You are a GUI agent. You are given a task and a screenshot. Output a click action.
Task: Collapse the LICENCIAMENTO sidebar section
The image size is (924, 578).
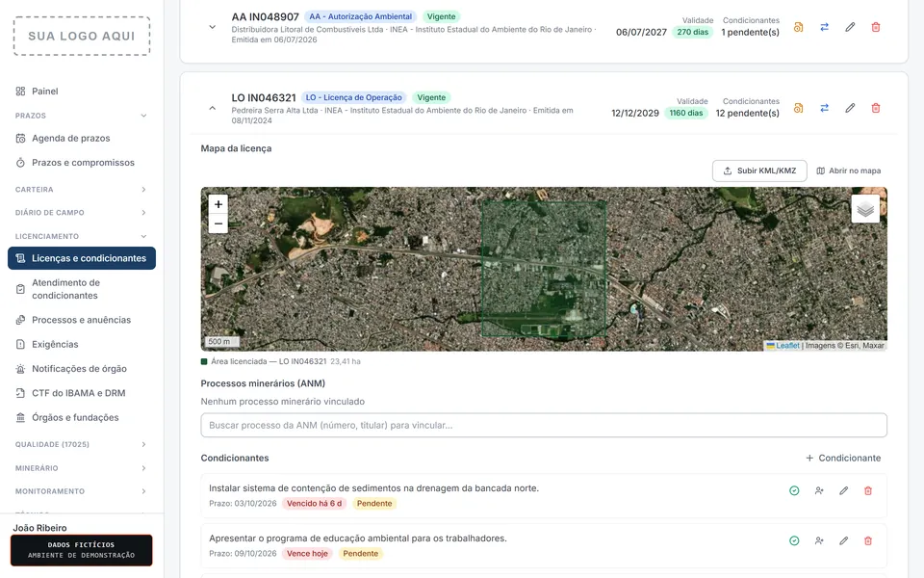click(81, 236)
